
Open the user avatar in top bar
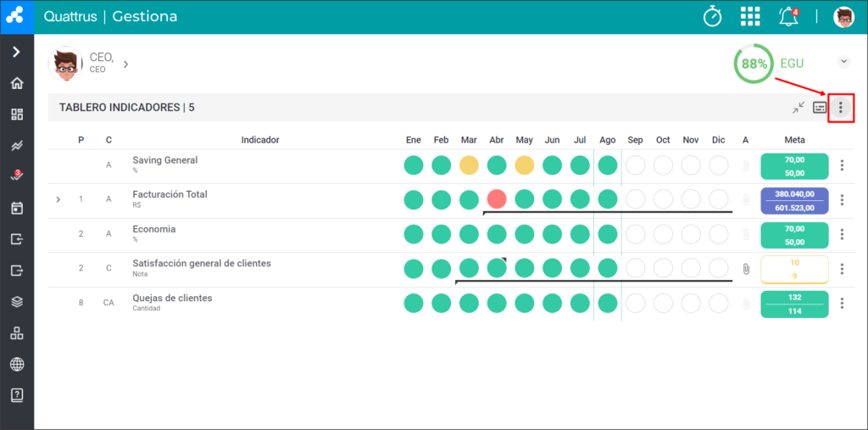[843, 17]
